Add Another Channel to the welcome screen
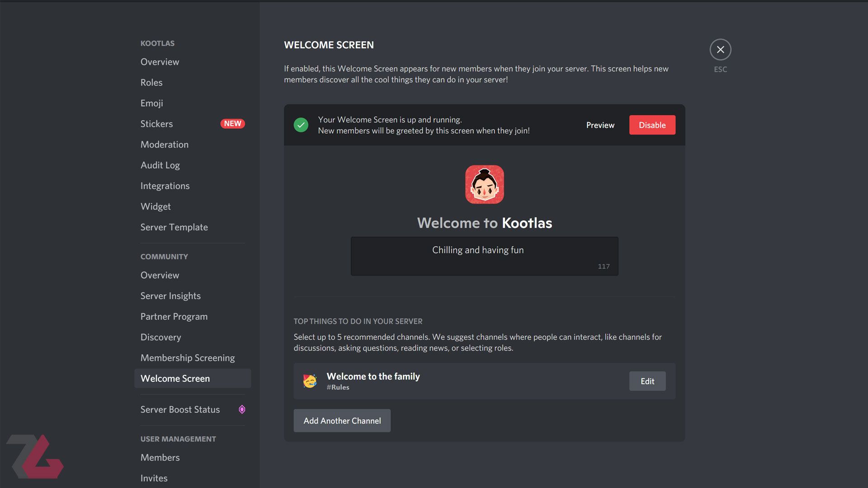The width and height of the screenshot is (868, 488). (342, 421)
